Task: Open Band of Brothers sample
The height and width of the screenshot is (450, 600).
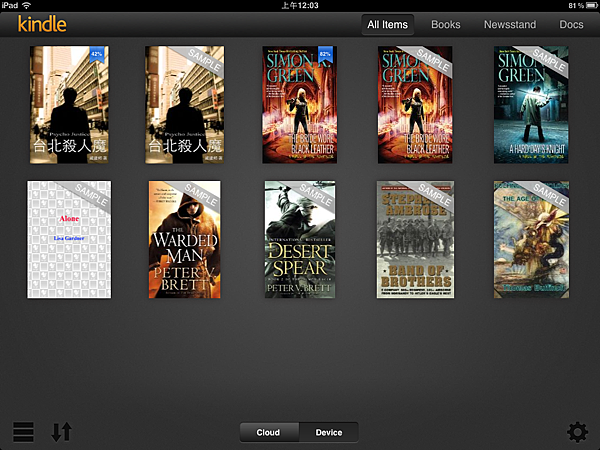Action: point(415,240)
